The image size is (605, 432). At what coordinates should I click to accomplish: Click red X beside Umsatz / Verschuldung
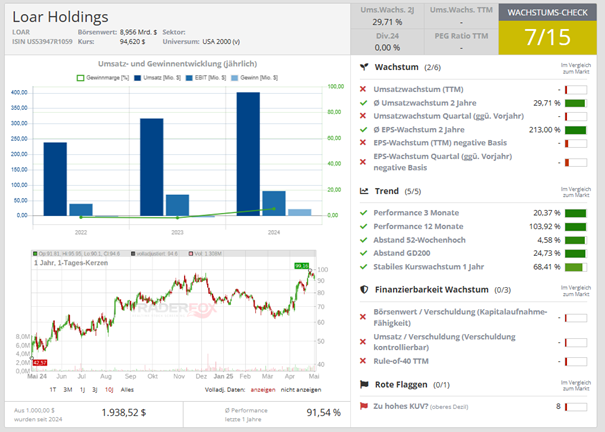click(x=363, y=342)
